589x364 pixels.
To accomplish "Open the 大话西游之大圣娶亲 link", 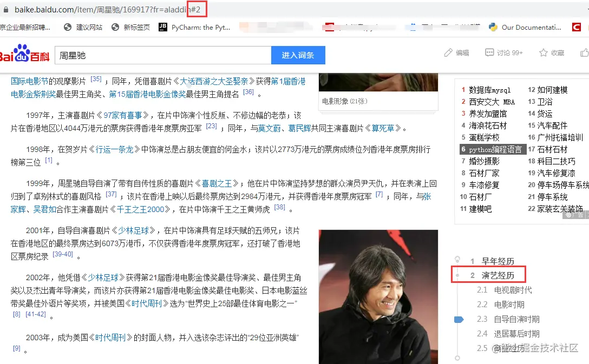I will tap(214, 81).
